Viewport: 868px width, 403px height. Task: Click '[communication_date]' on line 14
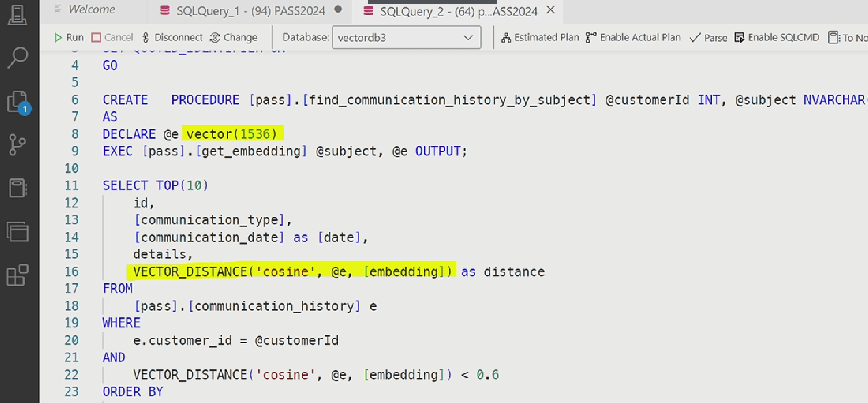click(209, 237)
